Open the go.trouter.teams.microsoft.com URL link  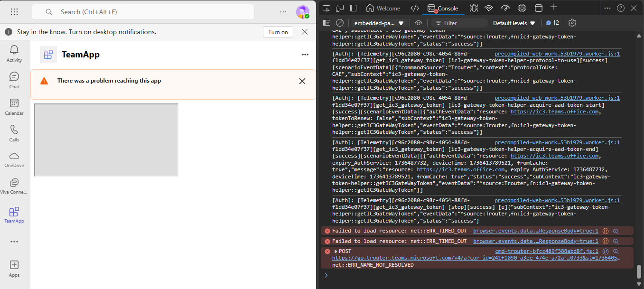(x=476, y=258)
